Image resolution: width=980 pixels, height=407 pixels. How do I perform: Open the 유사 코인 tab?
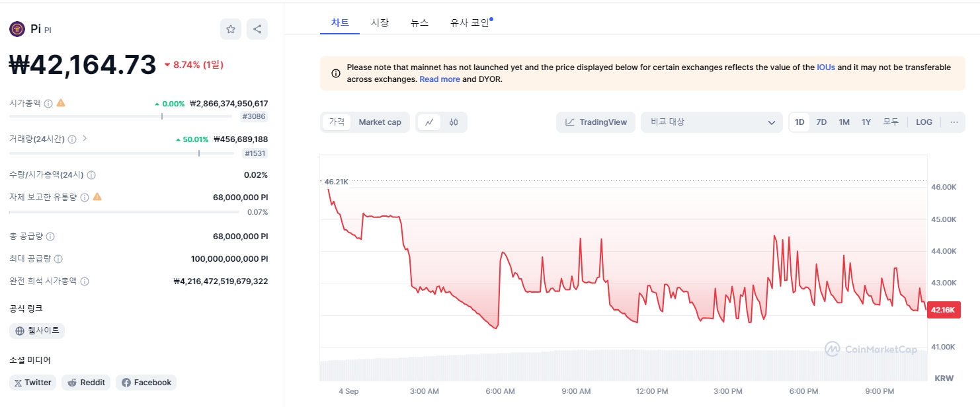coord(470,22)
